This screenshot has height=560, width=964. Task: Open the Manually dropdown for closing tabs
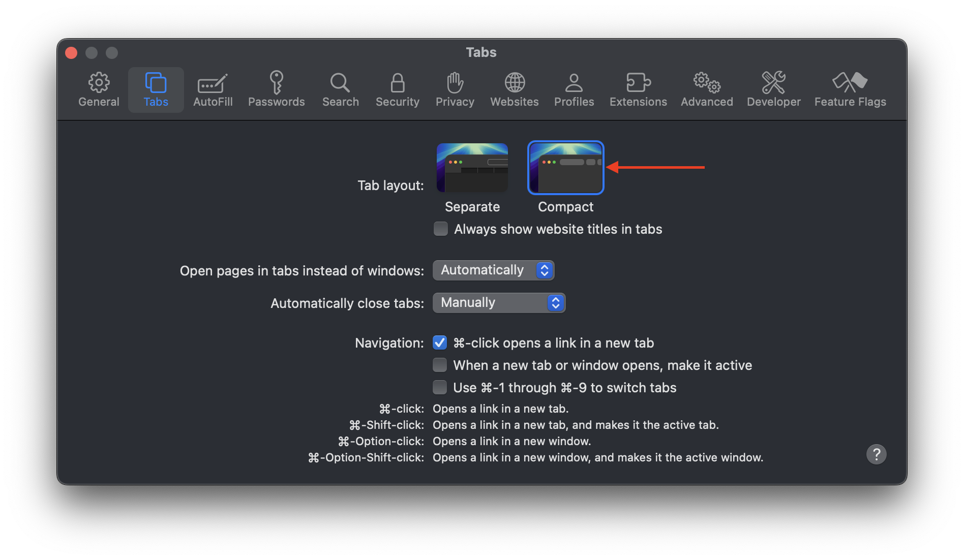499,303
